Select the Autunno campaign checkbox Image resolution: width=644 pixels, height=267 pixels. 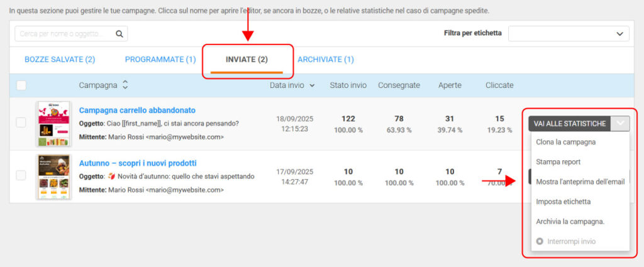pyautogui.click(x=21, y=175)
